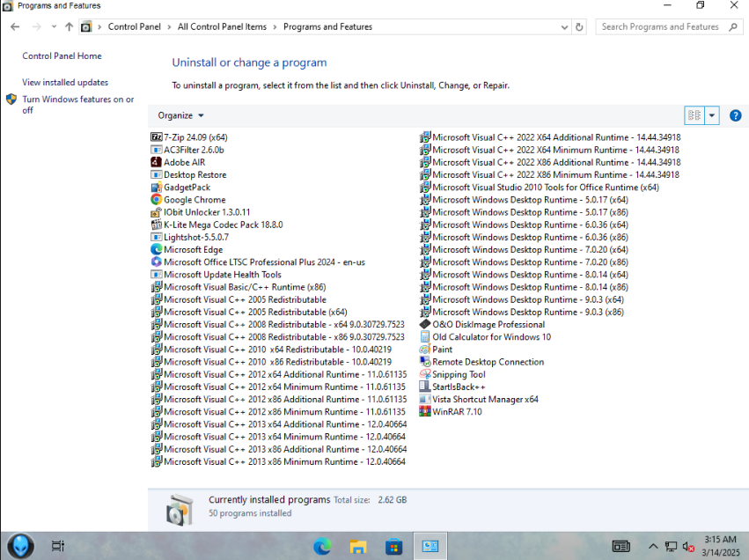
Task: Click the Microsoft Office LTSC icon
Action: 156,262
